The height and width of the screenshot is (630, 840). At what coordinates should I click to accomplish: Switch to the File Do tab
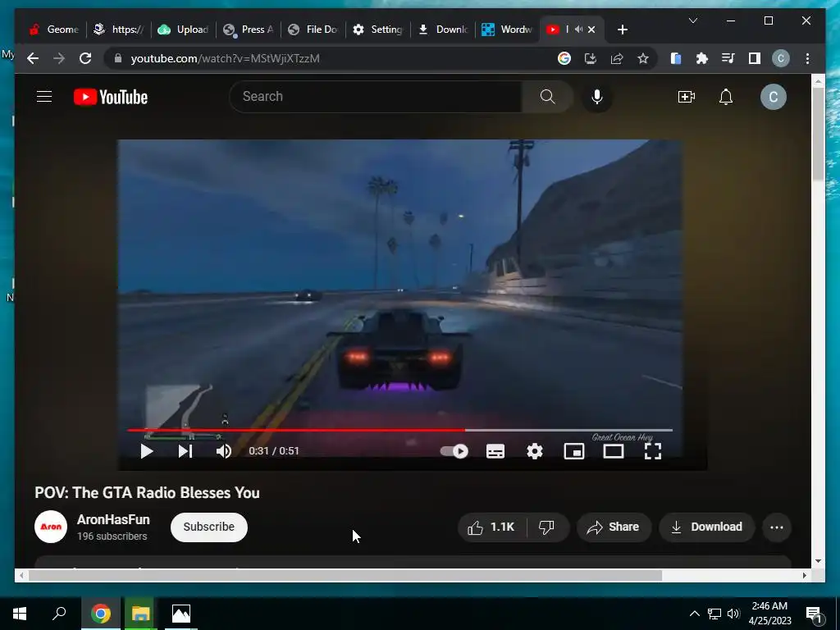313,30
